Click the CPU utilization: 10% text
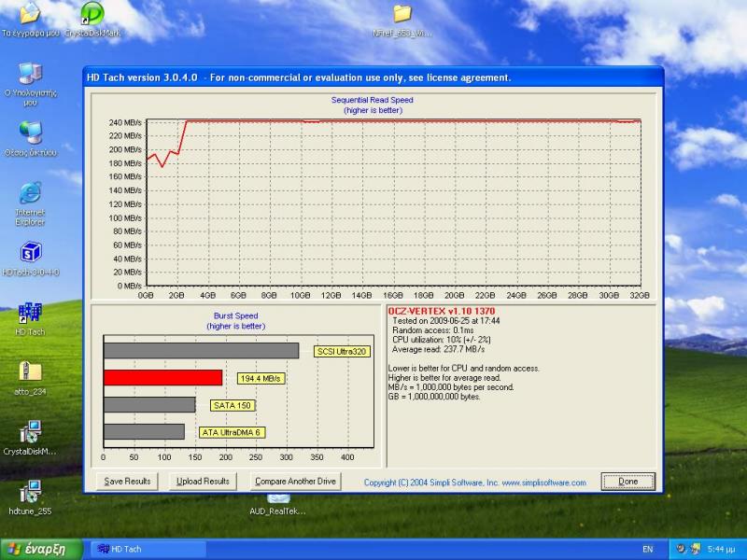The height and width of the screenshot is (560, 747). [x=441, y=340]
